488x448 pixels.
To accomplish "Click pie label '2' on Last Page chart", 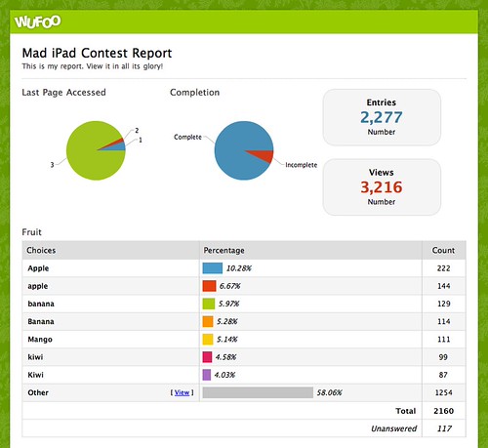I will [137, 130].
